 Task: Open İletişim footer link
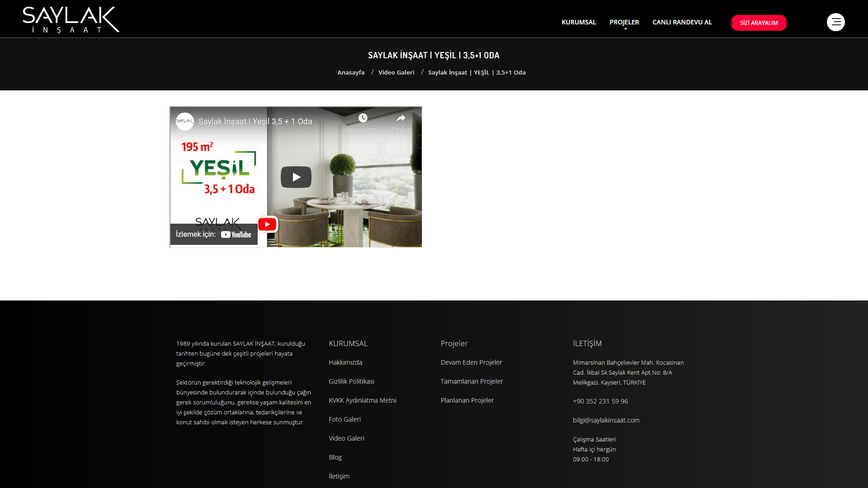click(339, 476)
